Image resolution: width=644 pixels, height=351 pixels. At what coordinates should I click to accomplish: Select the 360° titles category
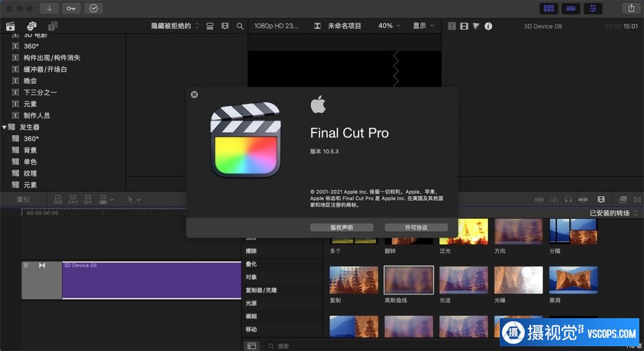[x=31, y=46]
